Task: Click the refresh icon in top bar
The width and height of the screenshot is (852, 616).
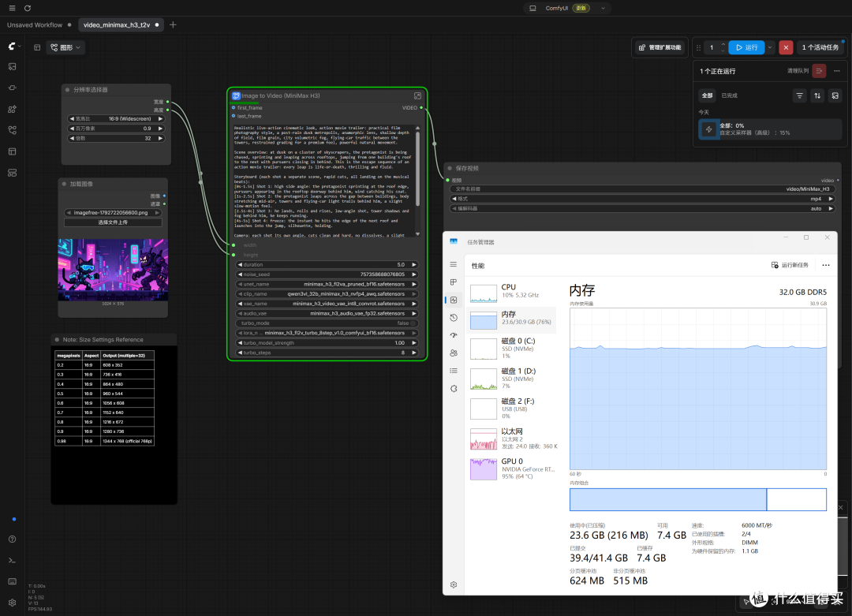Action: pyautogui.click(x=27, y=8)
